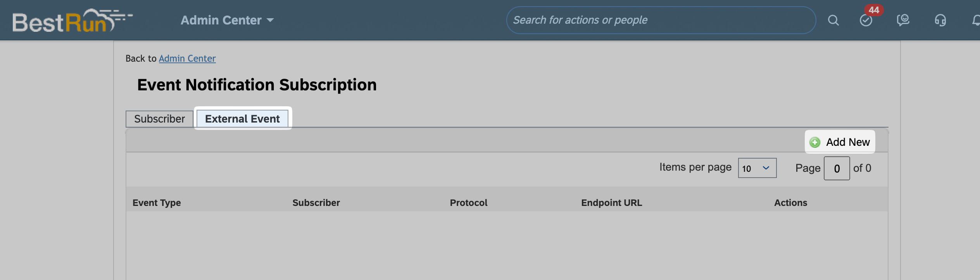Screen dimensions: 980x280
Task: Click the Page number input box
Action: 837,168
